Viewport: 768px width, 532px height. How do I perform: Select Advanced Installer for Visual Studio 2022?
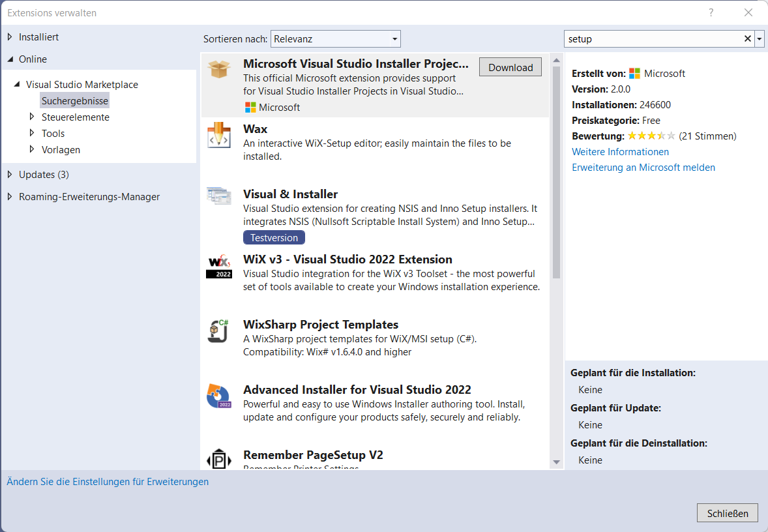(357, 389)
